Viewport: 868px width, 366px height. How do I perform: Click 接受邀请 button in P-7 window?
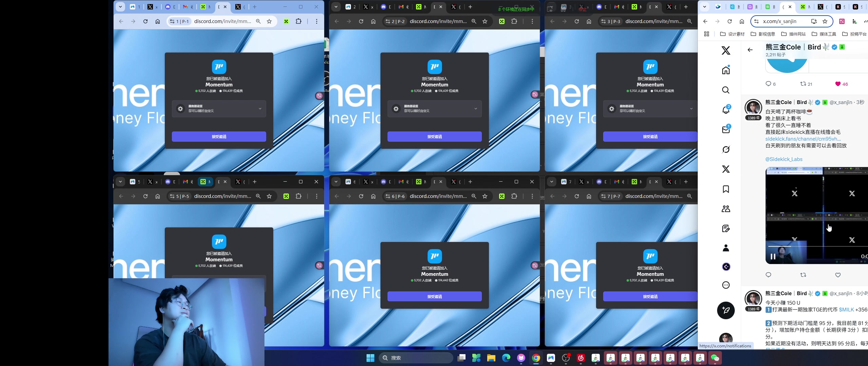pos(650,297)
